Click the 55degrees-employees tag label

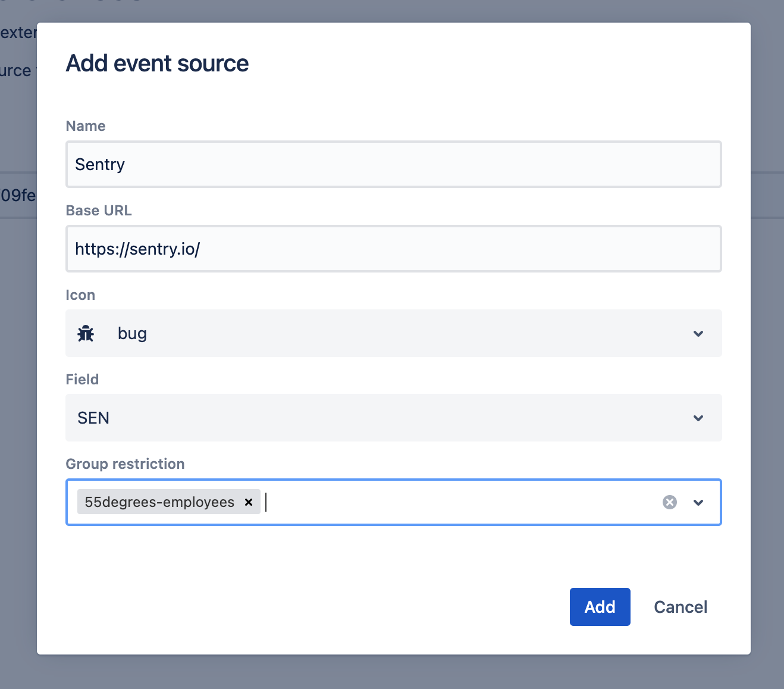[x=159, y=502]
